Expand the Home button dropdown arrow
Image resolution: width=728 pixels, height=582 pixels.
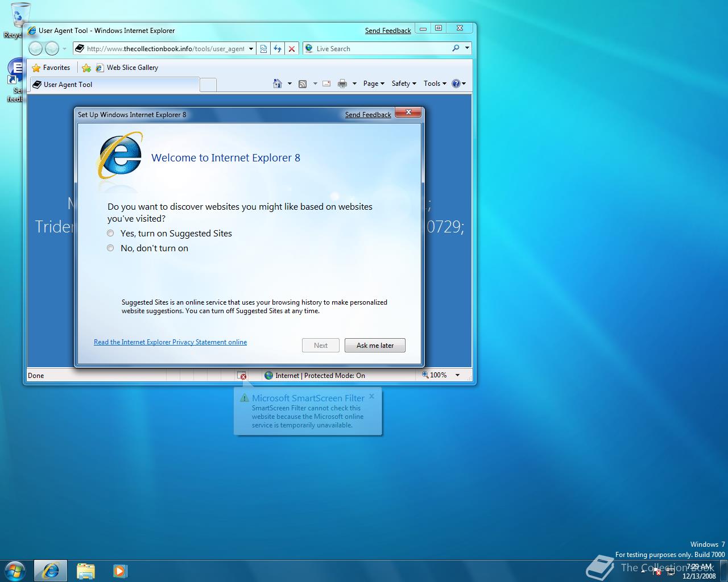click(x=289, y=84)
